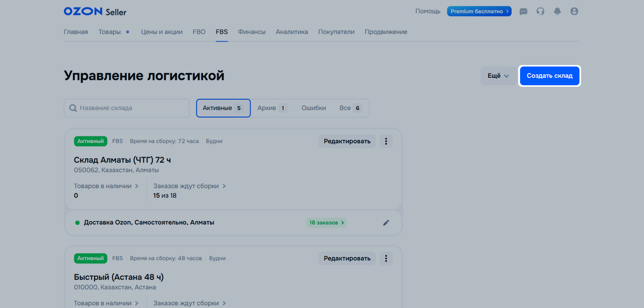644x308 pixels.
Task: Show the Все warehouses tab
Action: tap(350, 108)
